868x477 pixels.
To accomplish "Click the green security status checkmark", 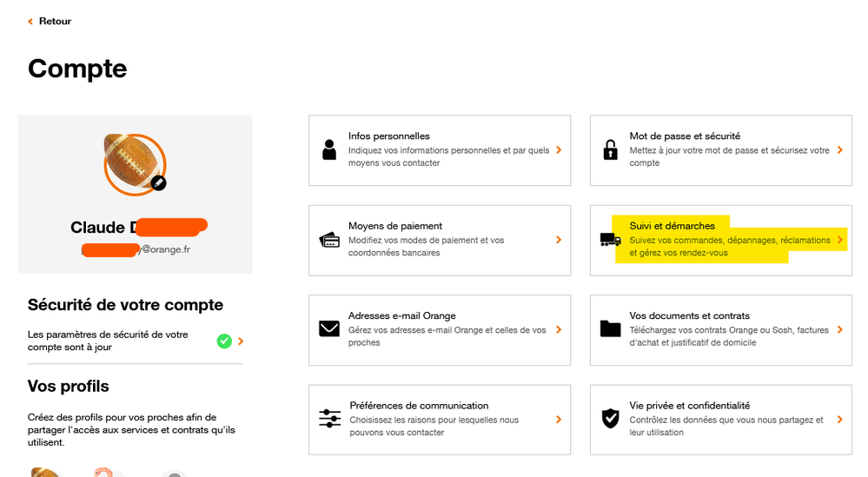I will pos(224,341).
